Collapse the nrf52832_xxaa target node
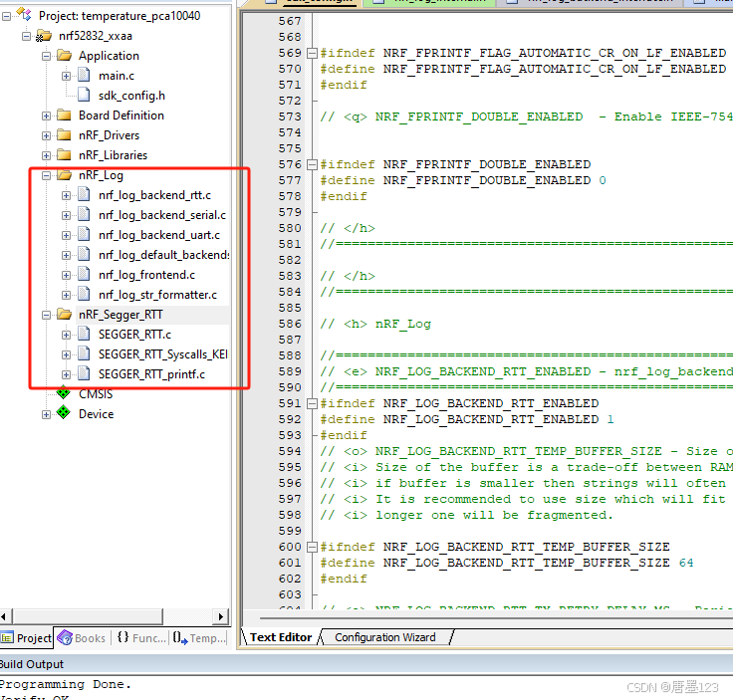This screenshot has width=733, height=700. click(26, 36)
